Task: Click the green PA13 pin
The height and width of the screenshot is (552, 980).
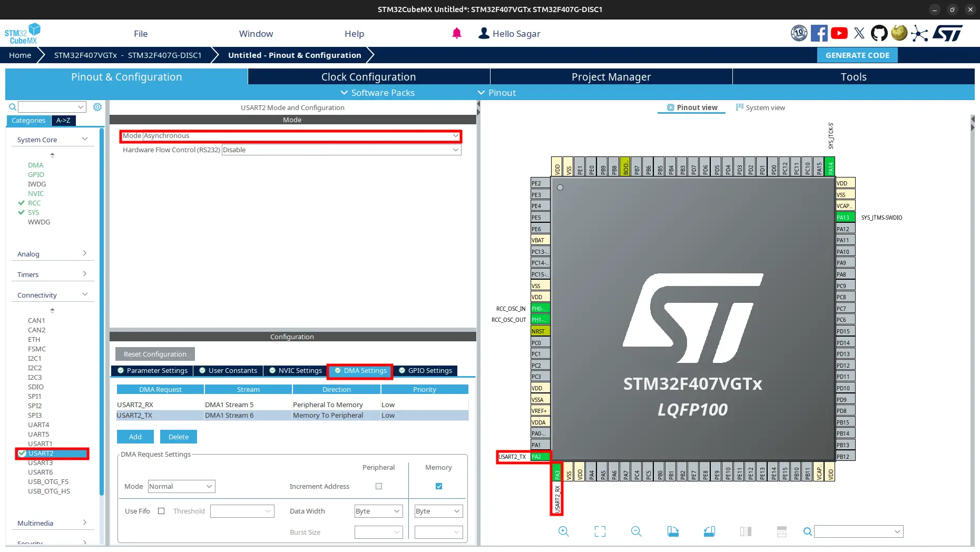Action: [845, 218]
